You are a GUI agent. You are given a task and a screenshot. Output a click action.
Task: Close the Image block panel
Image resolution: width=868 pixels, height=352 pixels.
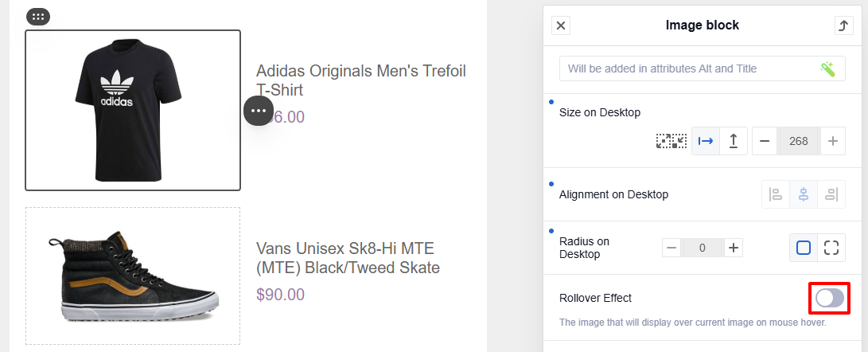[561, 25]
